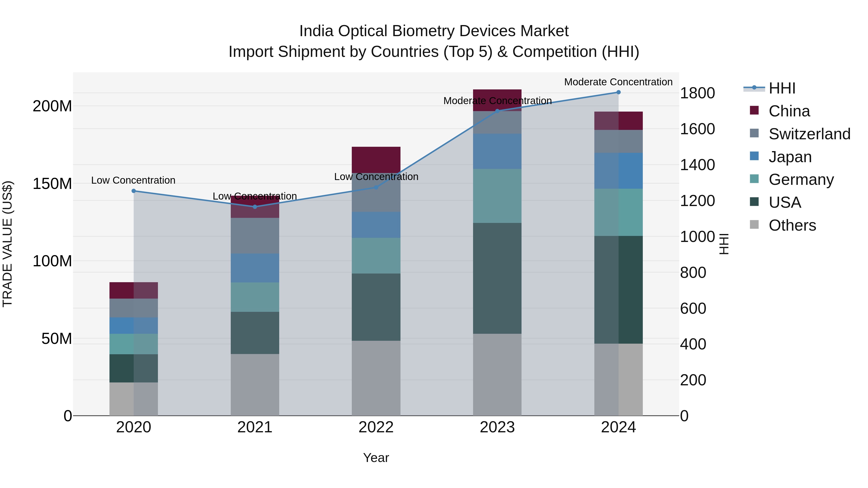This screenshot has height=488, width=868.
Task: Click the 2020 x-axis label
Action: (134, 427)
